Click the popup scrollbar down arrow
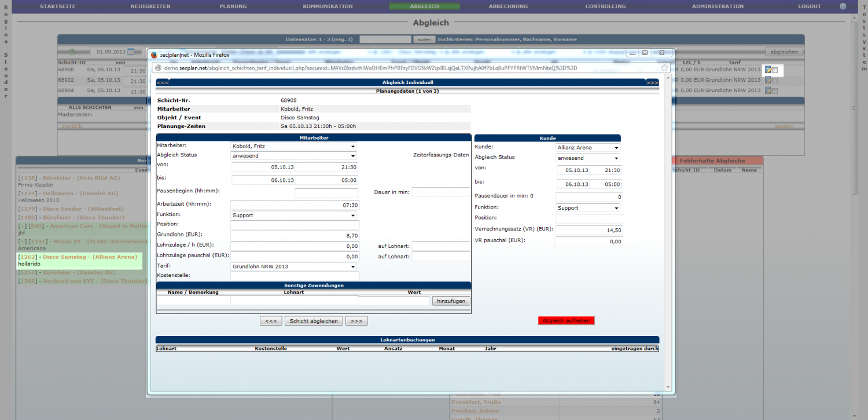 click(668, 387)
